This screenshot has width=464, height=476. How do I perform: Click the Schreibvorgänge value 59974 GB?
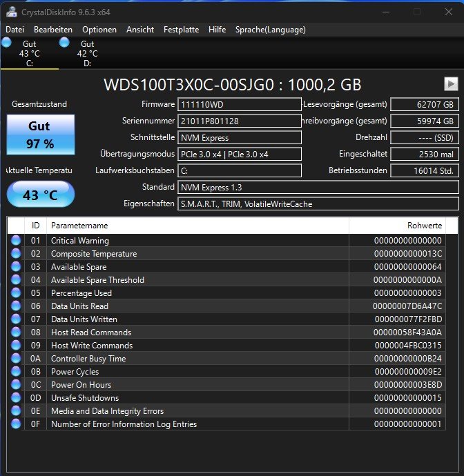[425, 121]
